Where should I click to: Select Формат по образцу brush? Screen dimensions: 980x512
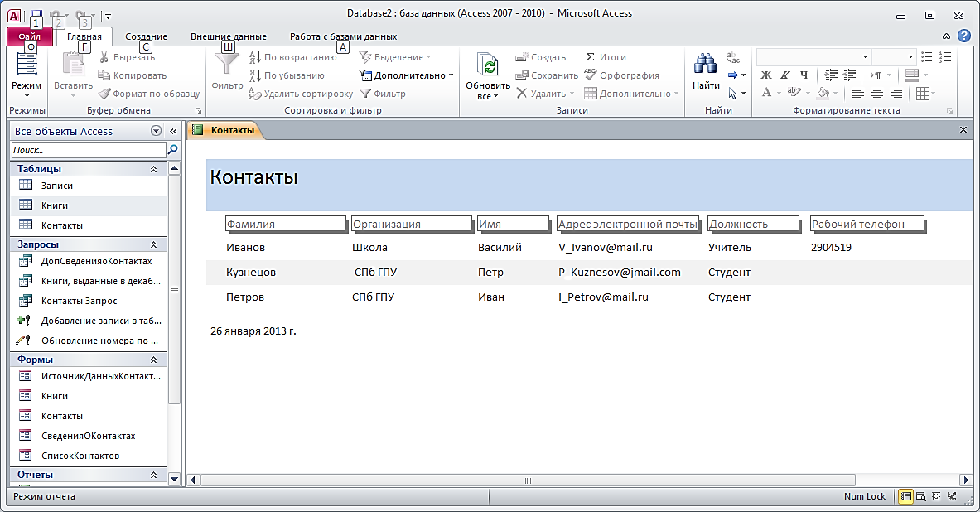coord(149,93)
